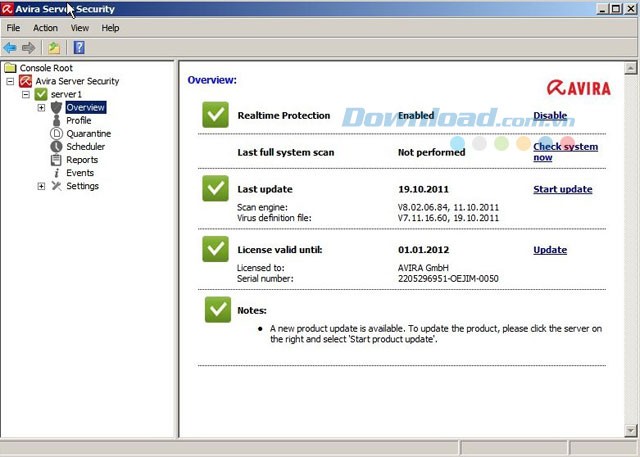Click the scroll up arrow in overview pane
Viewport: 640px width, 457px height.
[x=631, y=68]
